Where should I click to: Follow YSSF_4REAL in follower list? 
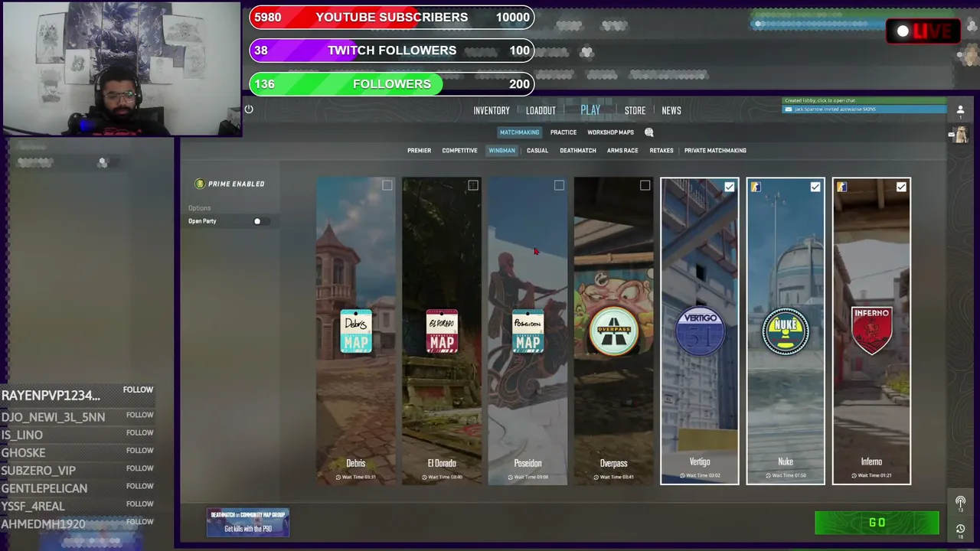pos(139,504)
